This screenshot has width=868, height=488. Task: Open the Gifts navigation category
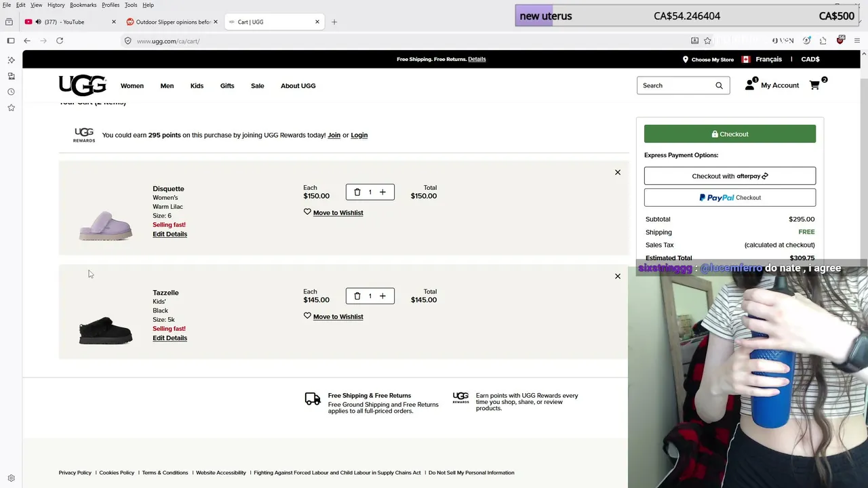click(x=227, y=85)
